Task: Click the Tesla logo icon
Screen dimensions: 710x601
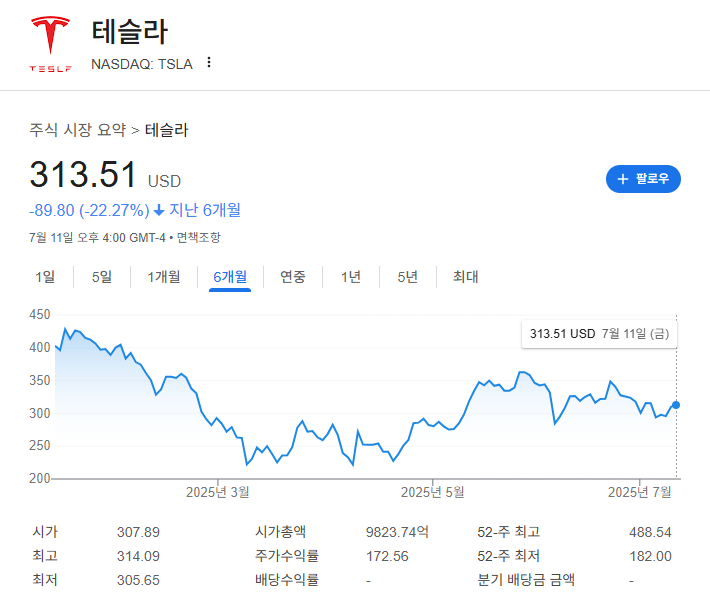Action: 50,44
